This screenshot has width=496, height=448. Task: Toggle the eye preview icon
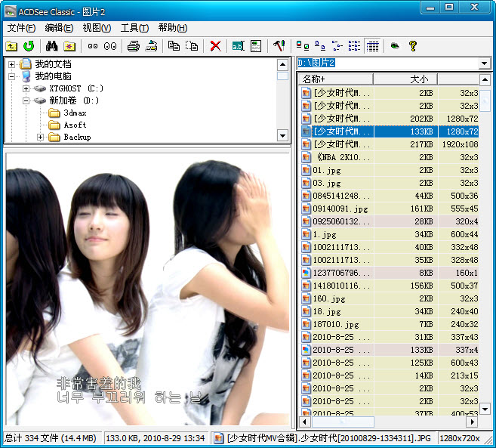click(x=395, y=46)
